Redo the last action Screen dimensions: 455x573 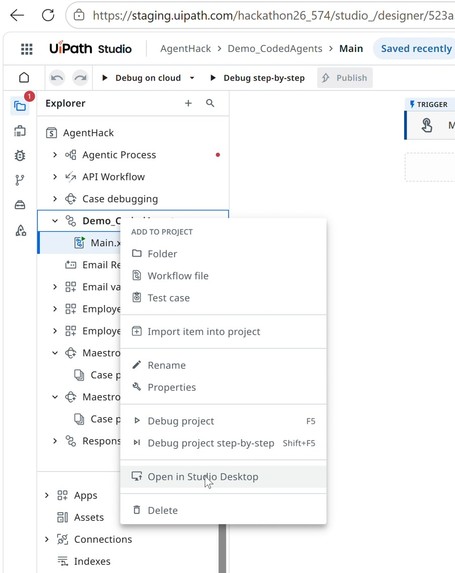80,77
